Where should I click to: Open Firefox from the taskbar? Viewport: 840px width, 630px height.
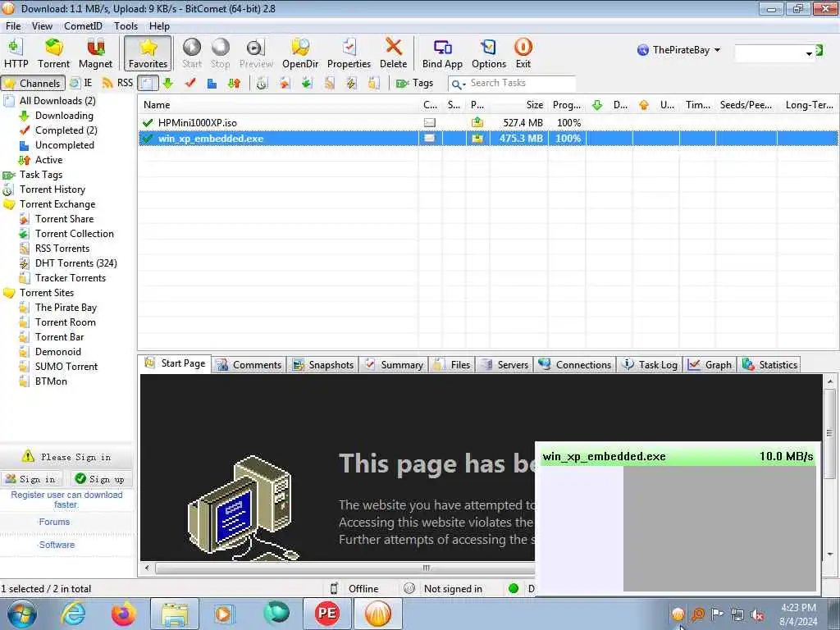123,614
